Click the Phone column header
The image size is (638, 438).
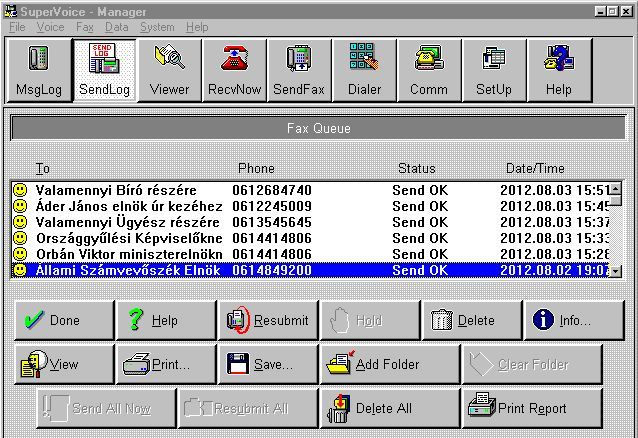[x=256, y=168]
